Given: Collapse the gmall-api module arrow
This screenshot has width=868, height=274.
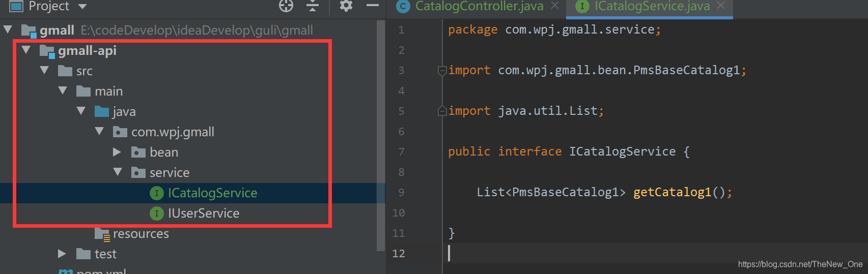Looking at the screenshot, I should [26, 50].
